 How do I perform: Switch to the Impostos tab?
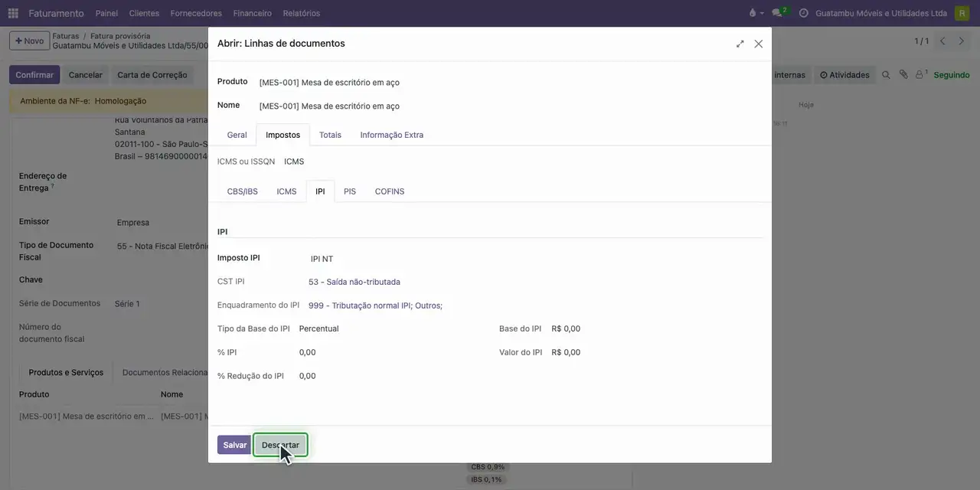pyautogui.click(x=283, y=135)
